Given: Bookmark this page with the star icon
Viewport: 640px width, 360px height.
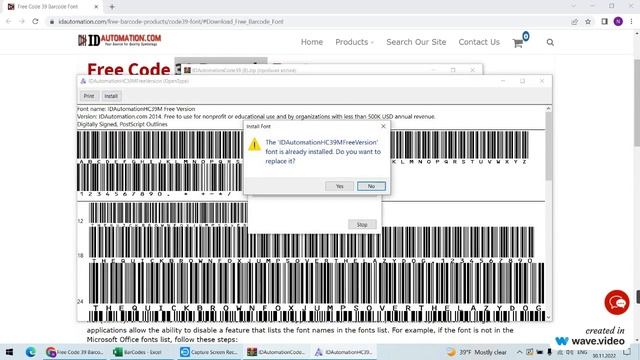Looking at the screenshot, I should pos(588,21).
